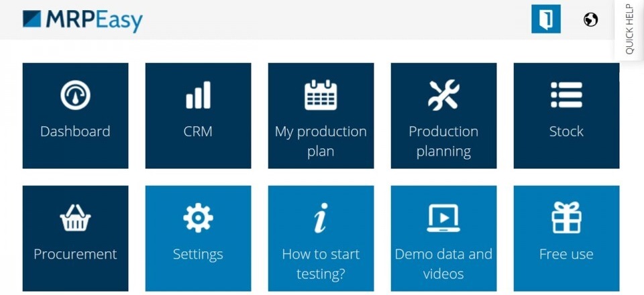Image resolution: width=644 pixels, height=295 pixels.
Task: Expand the Quick Help side tab
Action: pos(629,29)
